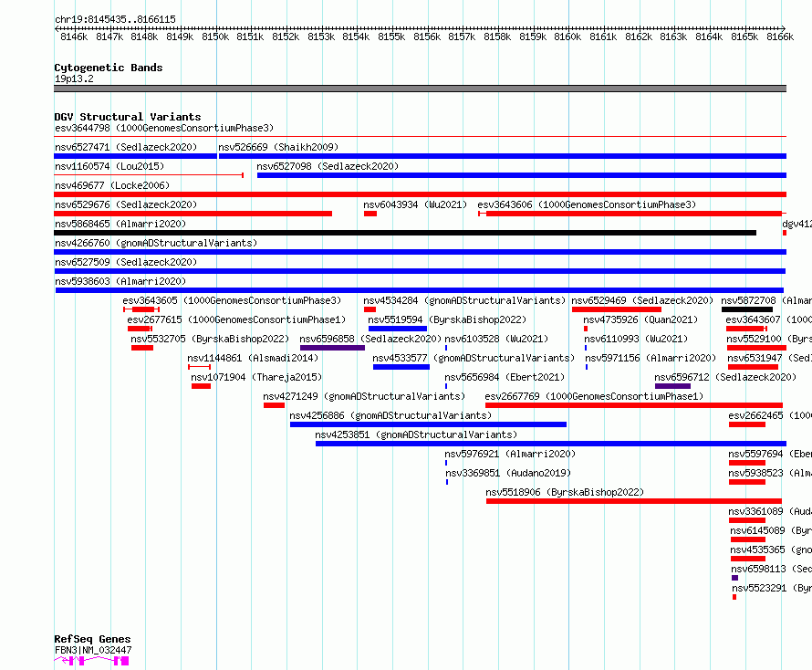Image resolution: width=812 pixels, height=670 pixels.
Task: Select nsv5519594 (ByrskaBishop2022) label
Action: pos(447,319)
